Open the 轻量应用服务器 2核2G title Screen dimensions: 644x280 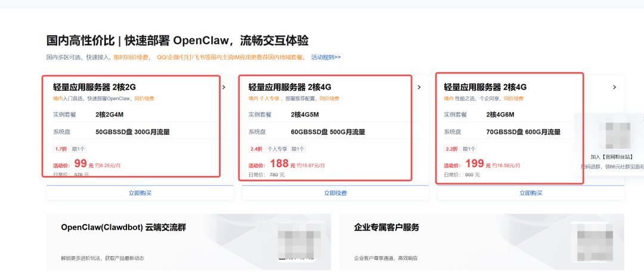coord(94,87)
